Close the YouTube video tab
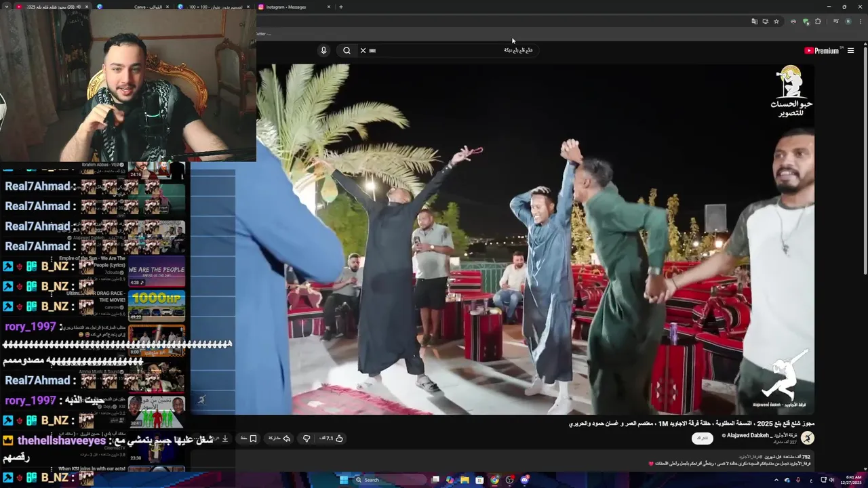This screenshot has height=488, width=868. pyautogui.click(x=86, y=7)
